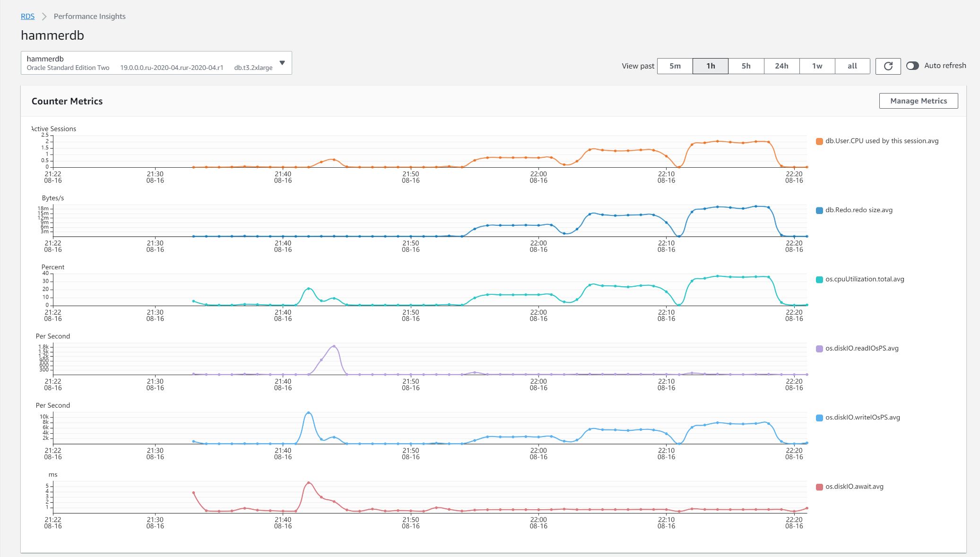Navigate back using the RDS breadcrumb link

(27, 16)
